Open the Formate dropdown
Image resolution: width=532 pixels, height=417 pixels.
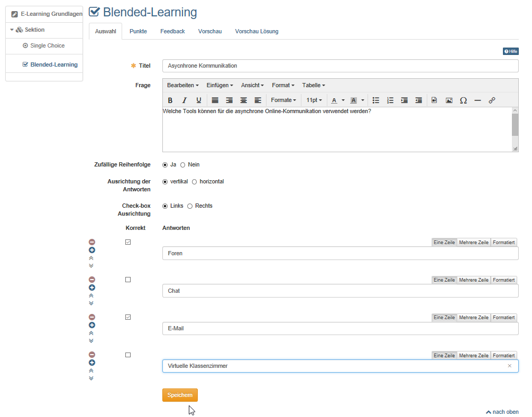point(283,100)
